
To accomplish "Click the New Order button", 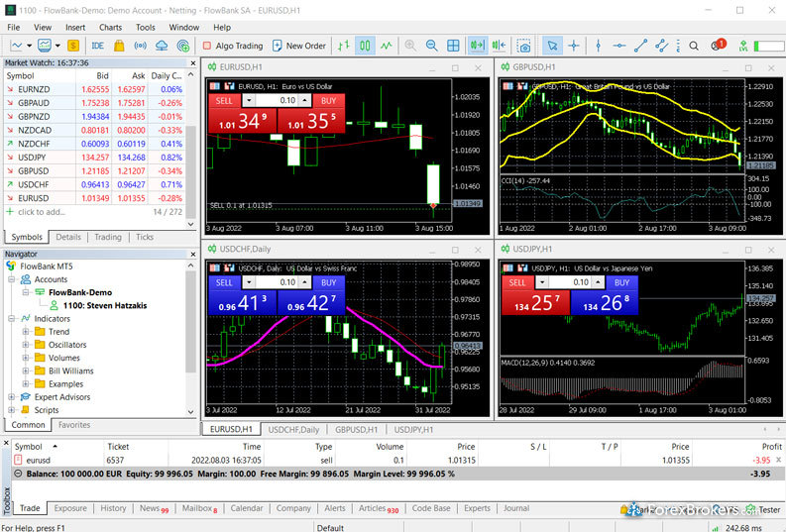I will 298,46.
